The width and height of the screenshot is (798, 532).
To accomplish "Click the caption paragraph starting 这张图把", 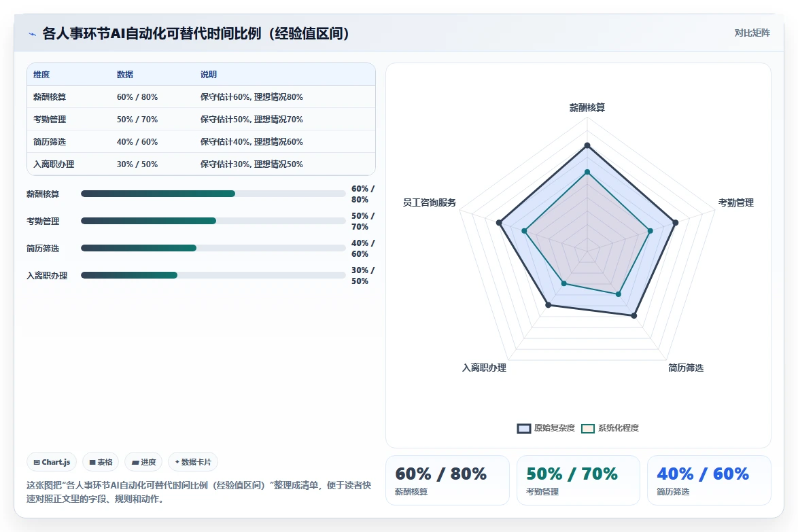I will 199,492.
